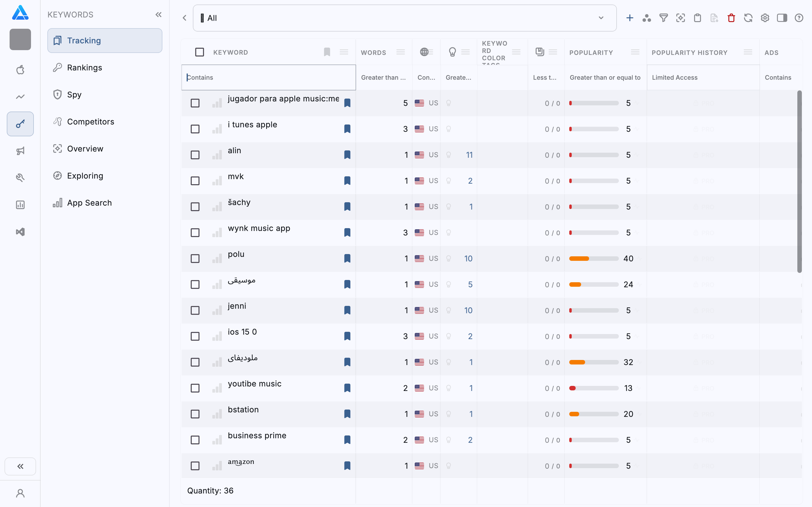Select the wynk music app row checkbox
The height and width of the screenshot is (507, 812).
pos(195,233)
